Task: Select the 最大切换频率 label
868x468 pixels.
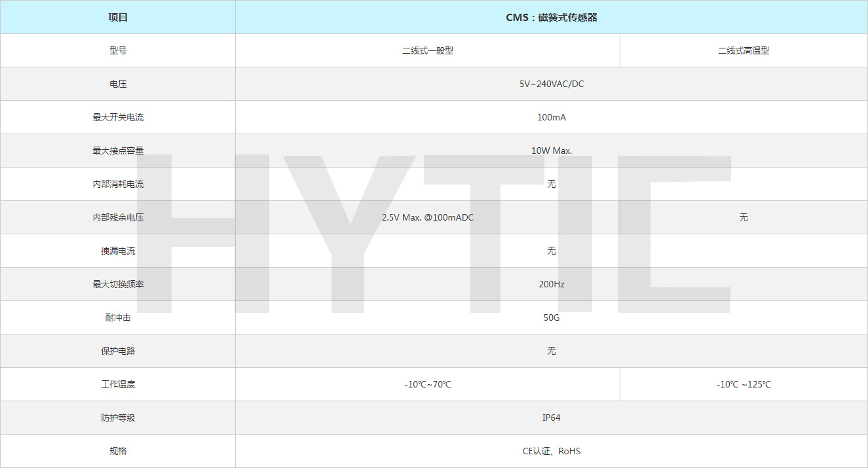Action: [x=118, y=284]
